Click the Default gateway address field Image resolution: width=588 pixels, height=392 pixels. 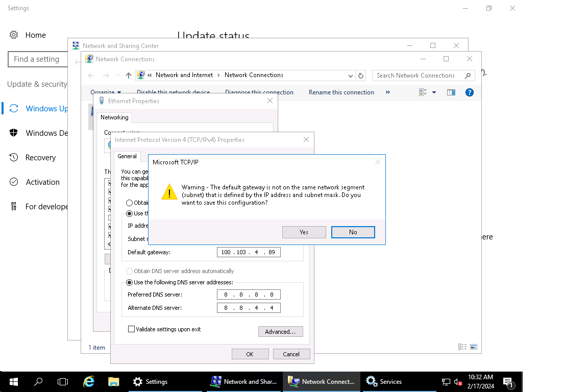[249, 252]
